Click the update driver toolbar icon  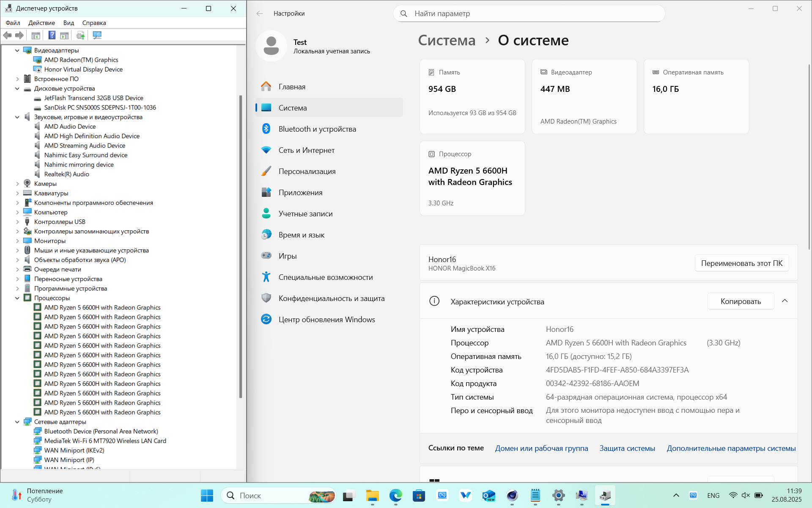80,35
